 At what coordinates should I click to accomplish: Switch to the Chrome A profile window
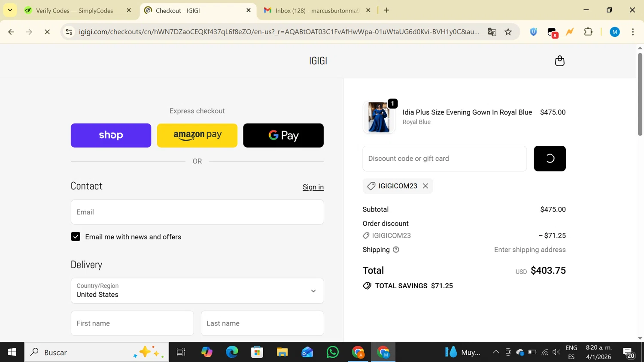point(358,352)
